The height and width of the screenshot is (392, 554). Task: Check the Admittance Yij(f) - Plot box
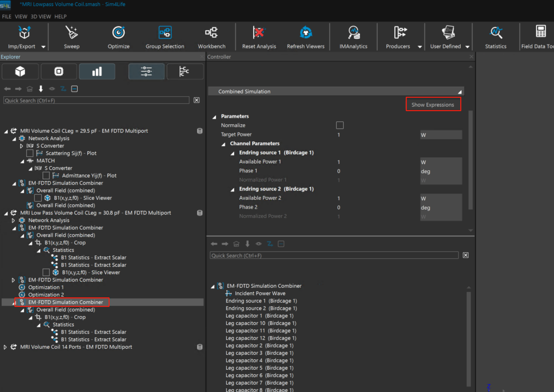pyautogui.click(x=46, y=176)
